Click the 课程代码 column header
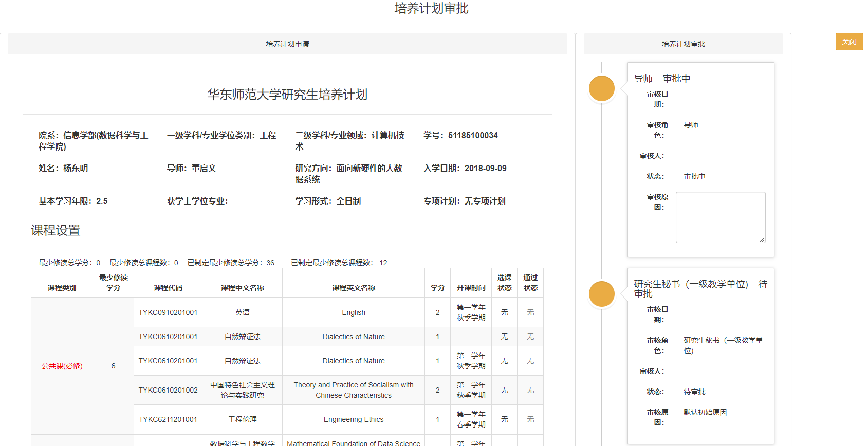 (x=168, y=288)
